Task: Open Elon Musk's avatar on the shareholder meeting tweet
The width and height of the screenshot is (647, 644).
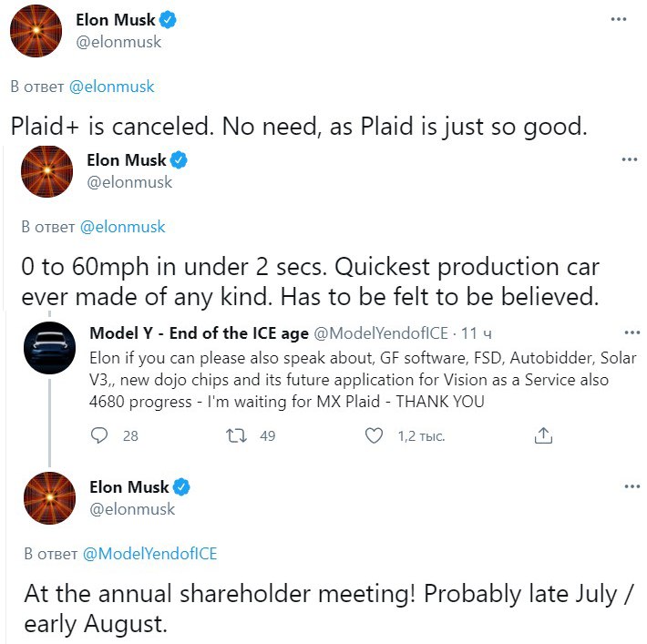Action: pyautogui.click(x=49, y=498)
